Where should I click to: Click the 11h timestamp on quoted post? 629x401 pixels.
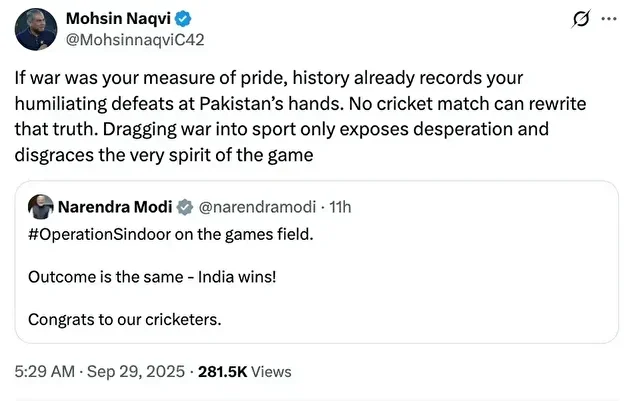[x=338, y=207]
